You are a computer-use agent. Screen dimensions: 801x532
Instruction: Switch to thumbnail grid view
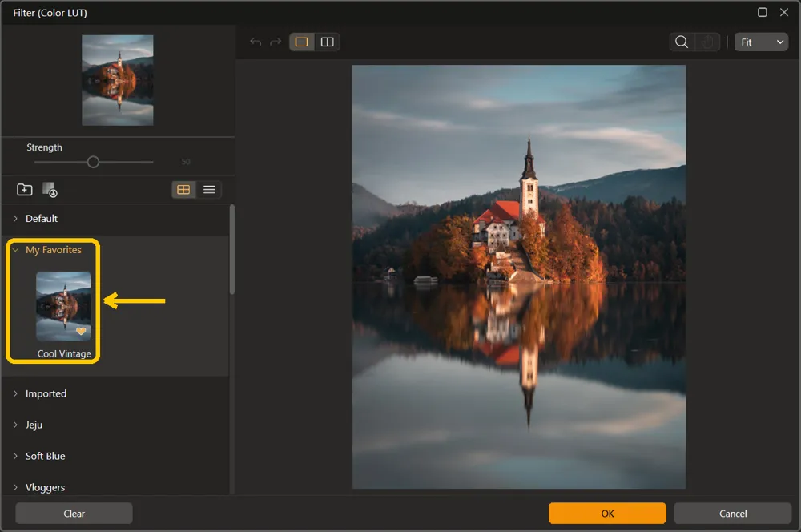pos(183,190)
